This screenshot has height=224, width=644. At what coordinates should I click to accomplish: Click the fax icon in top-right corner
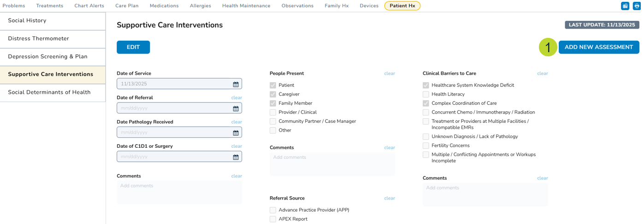point(625,6)
